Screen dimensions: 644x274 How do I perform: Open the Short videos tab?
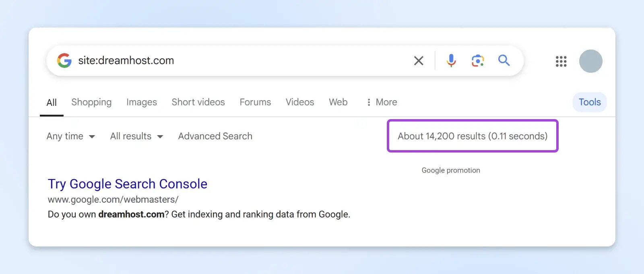(198, 102)
